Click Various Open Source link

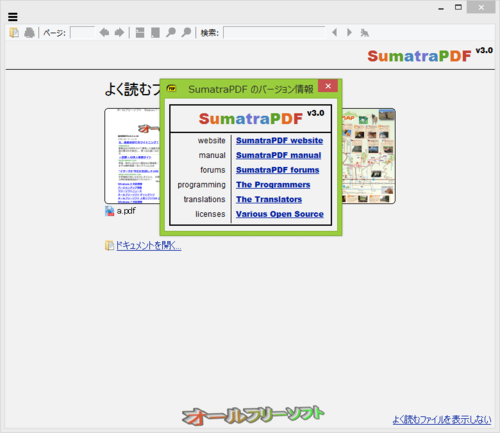(x=280, y=214)
